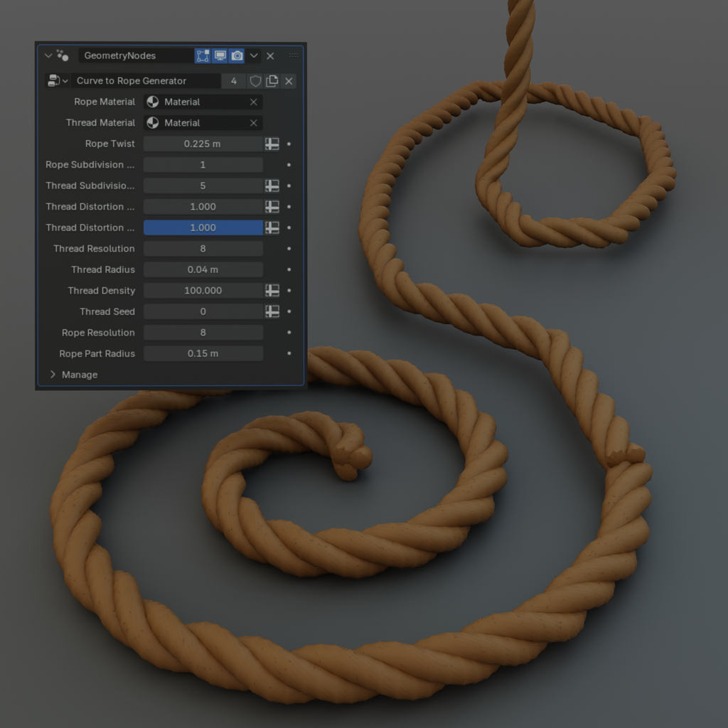Open the Rope Material sphere icon

[151, 102]
